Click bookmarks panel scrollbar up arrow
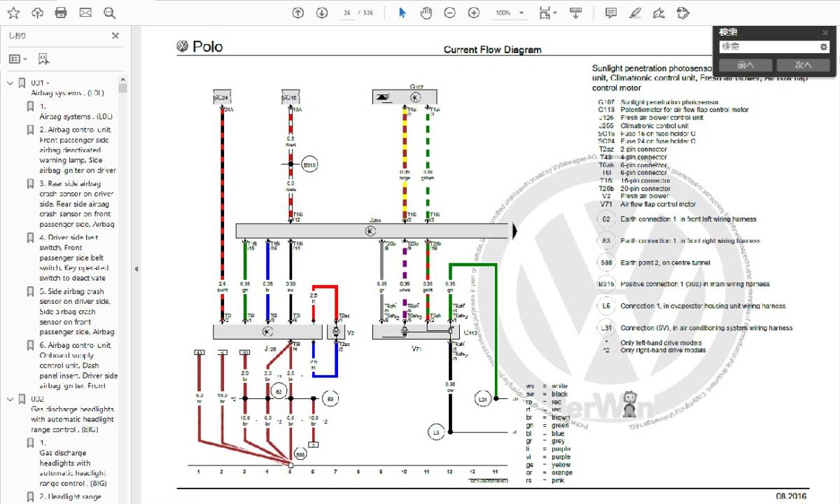Image resolution: width=840 pixels, height=504 pixels. click(123, 80)
